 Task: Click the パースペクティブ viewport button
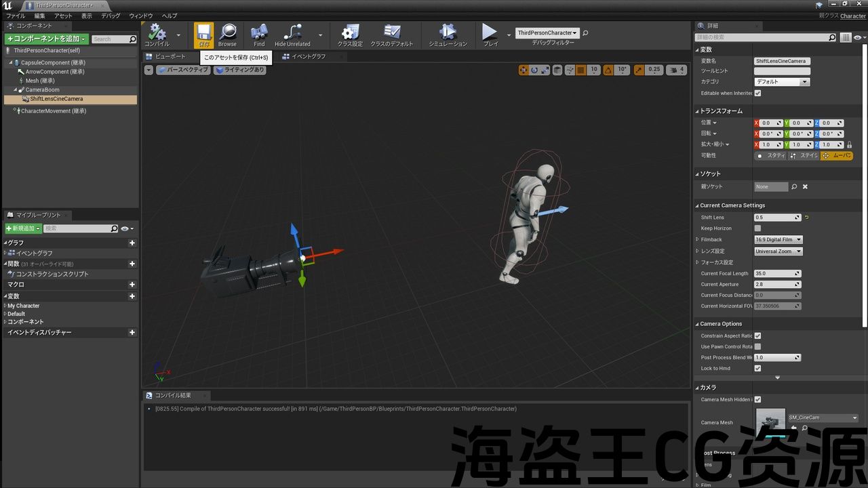tap(183, 70)
